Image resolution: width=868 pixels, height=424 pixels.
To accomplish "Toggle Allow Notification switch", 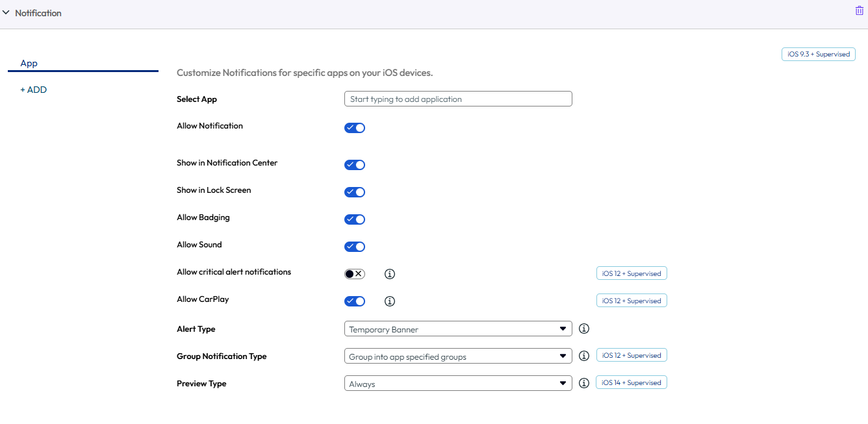I will click(x=355, y=128).
